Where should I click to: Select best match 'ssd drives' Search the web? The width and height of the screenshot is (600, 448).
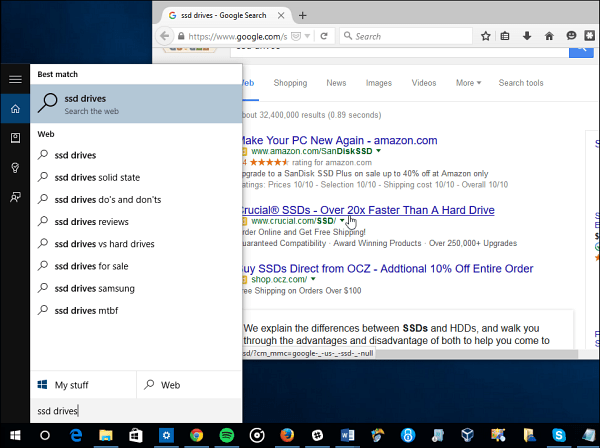click(136, 104)
